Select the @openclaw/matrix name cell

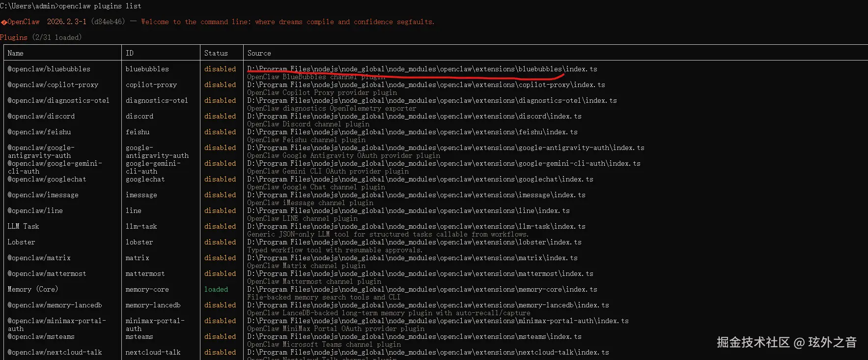pyautogui.click(x=39, y=258)
